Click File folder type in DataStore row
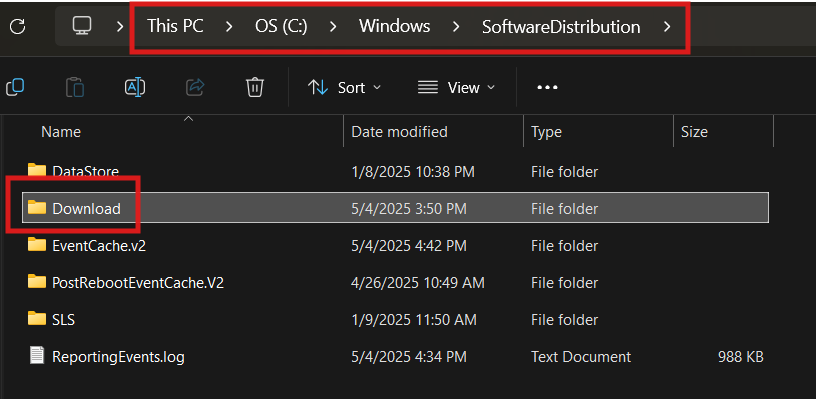 (565, 171)
